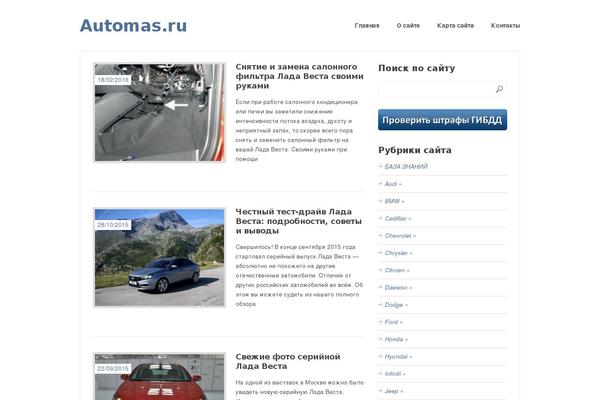Open the Hyundai category
This screenshot has height=400, width=600.
tap(398, 356)
